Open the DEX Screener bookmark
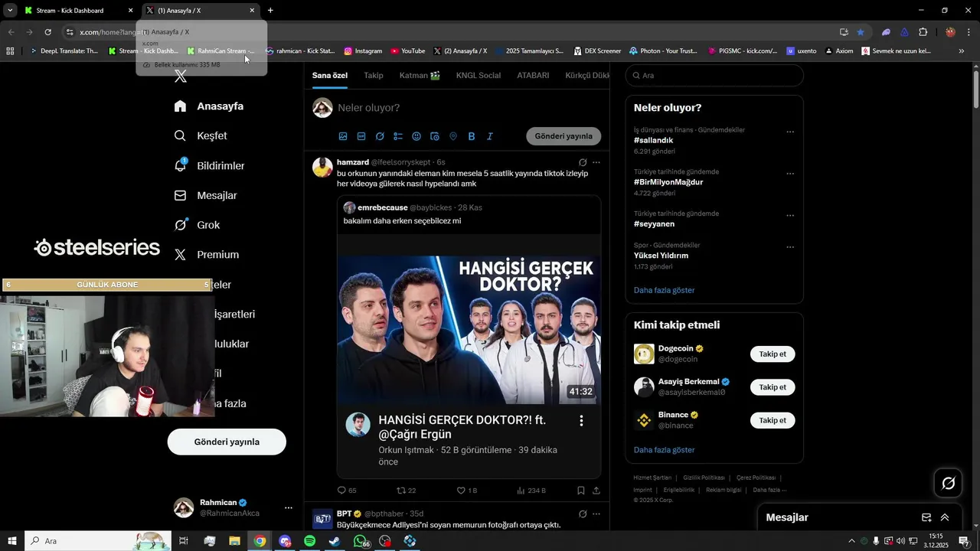The height and width of the screenshot is (551, 980). [x=596, y=51]
